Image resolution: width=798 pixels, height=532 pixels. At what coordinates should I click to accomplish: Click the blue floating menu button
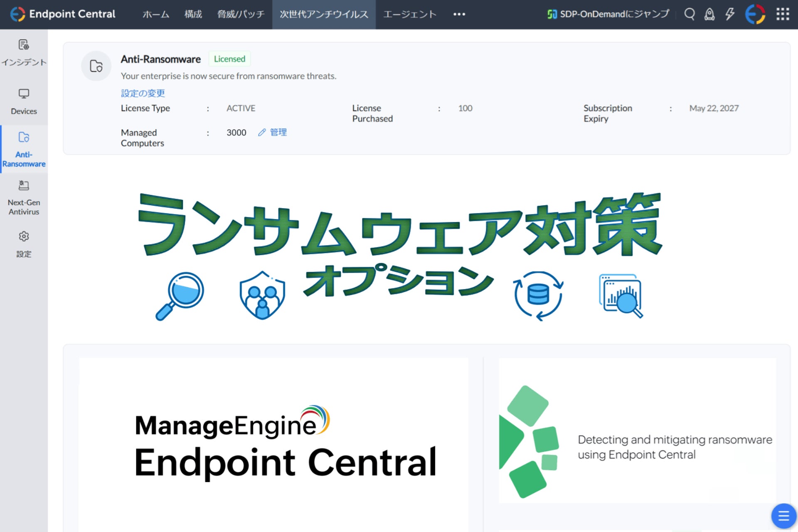783,516
